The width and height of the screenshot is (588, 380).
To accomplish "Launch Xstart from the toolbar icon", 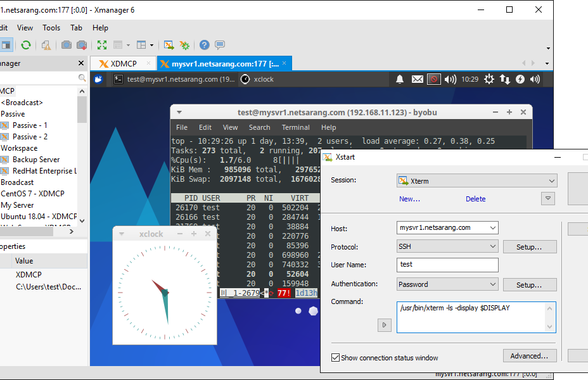I will 169,45.
